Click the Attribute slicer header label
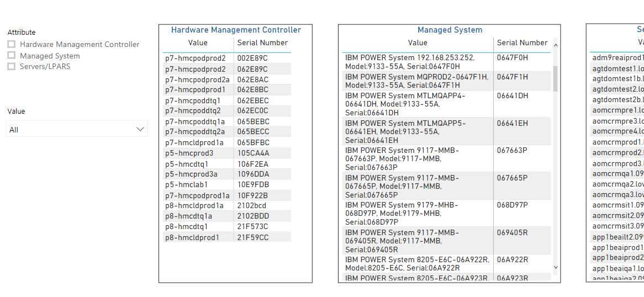Image resolution: width=644 pixels, height=297 pixels. click(22, 32)
